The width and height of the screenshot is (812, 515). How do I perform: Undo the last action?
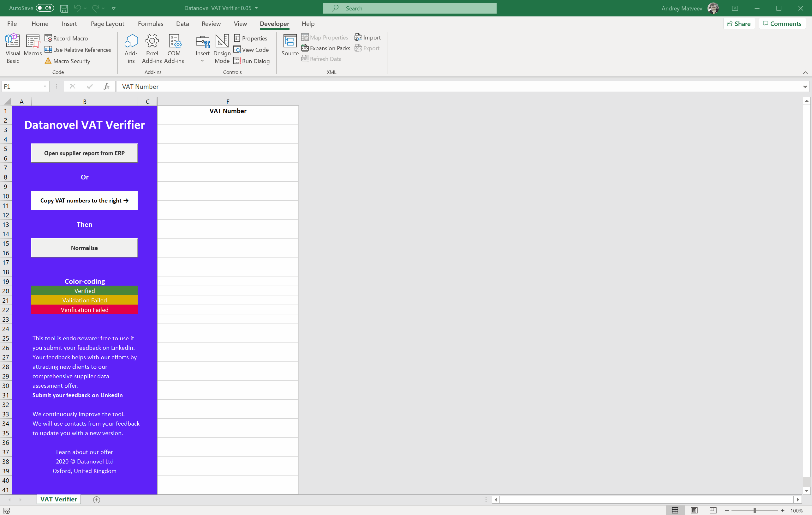(x=77, y=8)
